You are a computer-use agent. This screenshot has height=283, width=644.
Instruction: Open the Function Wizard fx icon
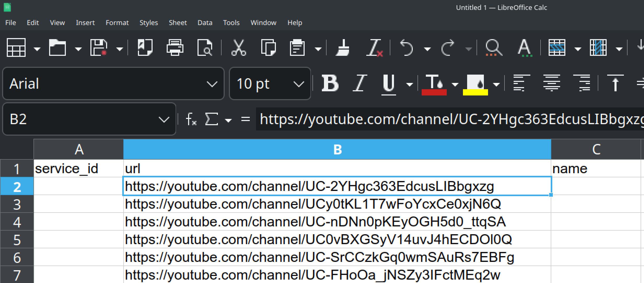[191, 119]
